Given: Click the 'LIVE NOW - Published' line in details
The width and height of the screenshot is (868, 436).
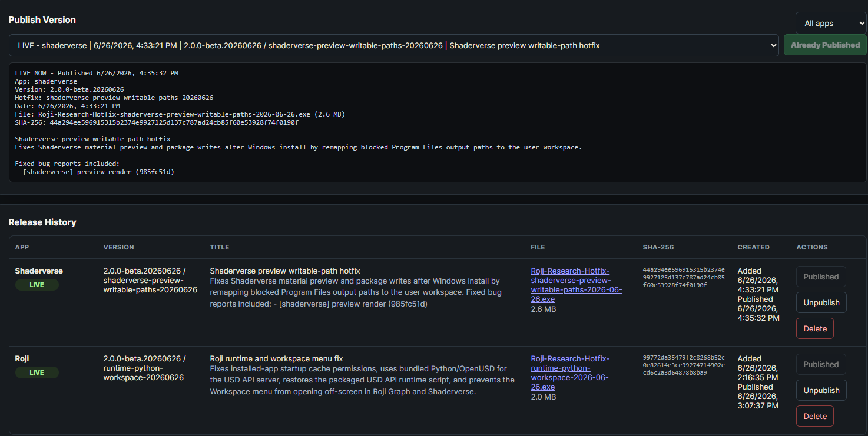Looking at the screenshot, I should (x=97, y=73).
